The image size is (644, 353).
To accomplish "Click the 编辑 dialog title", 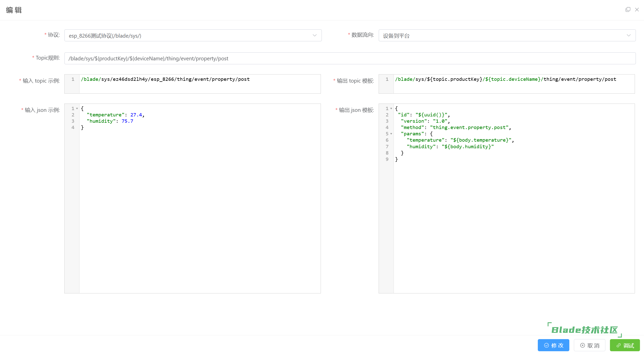I will coord(14,10).
